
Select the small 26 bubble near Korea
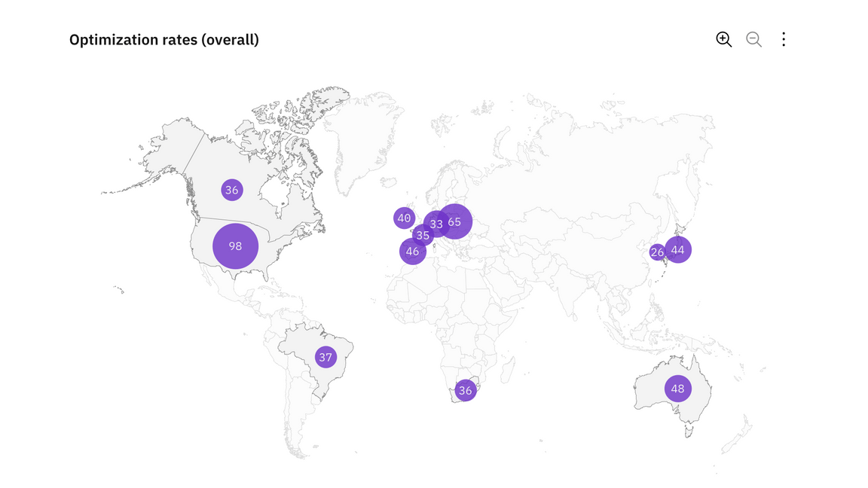click(656, 252)
